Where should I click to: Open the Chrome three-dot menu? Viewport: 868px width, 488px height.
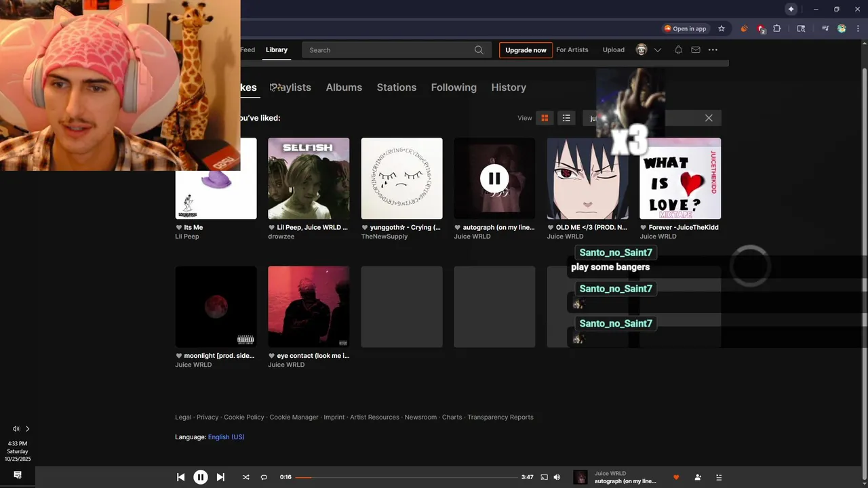(856, 28)
